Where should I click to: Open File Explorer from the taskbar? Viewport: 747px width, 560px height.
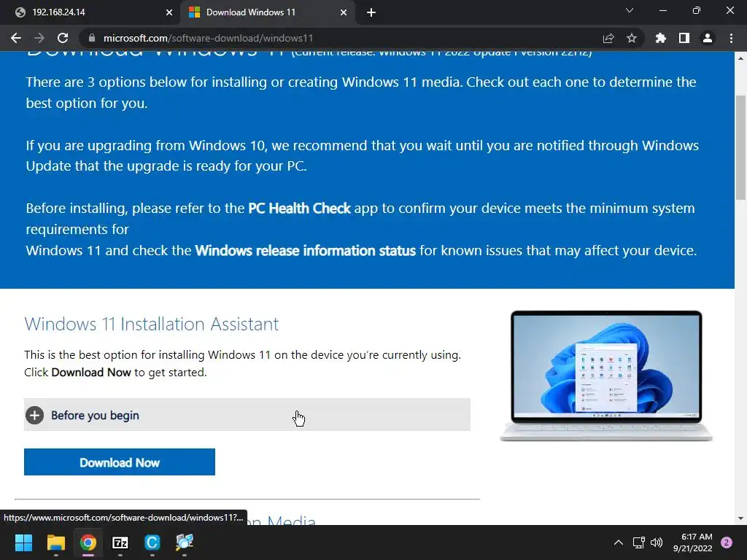pos(55,542)
